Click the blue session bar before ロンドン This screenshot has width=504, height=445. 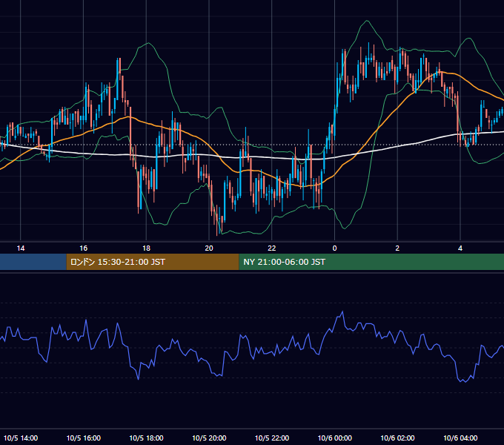[x=33, y=262]
